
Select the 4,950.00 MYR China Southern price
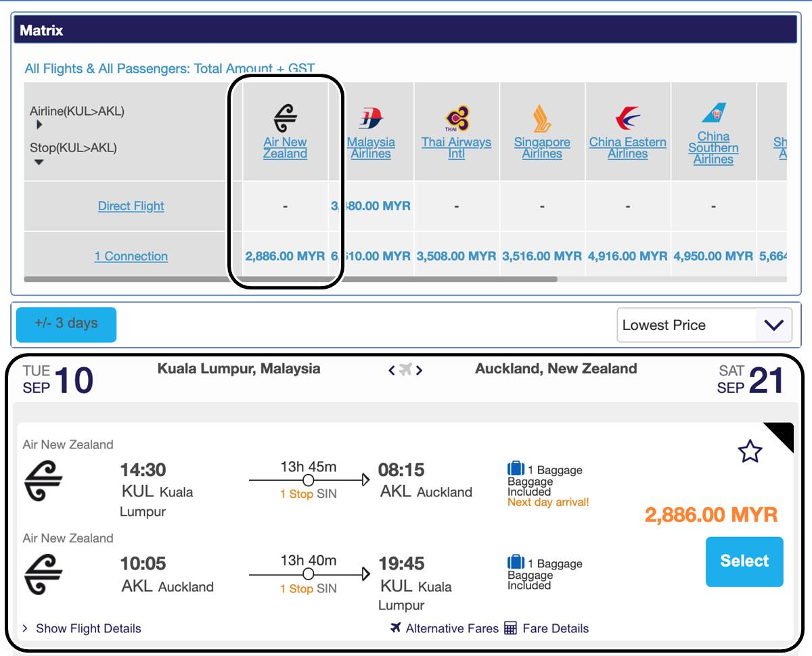point(713,256)
